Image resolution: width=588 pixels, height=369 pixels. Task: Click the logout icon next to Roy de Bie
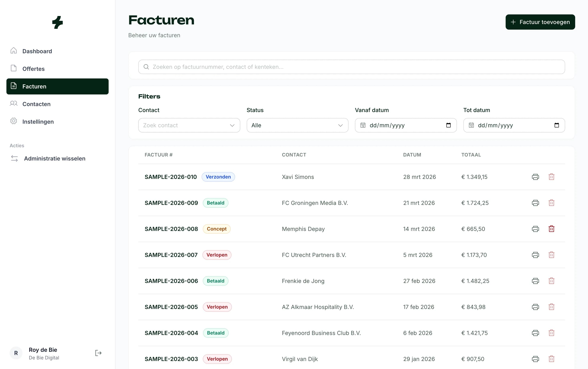pos(98,353)
